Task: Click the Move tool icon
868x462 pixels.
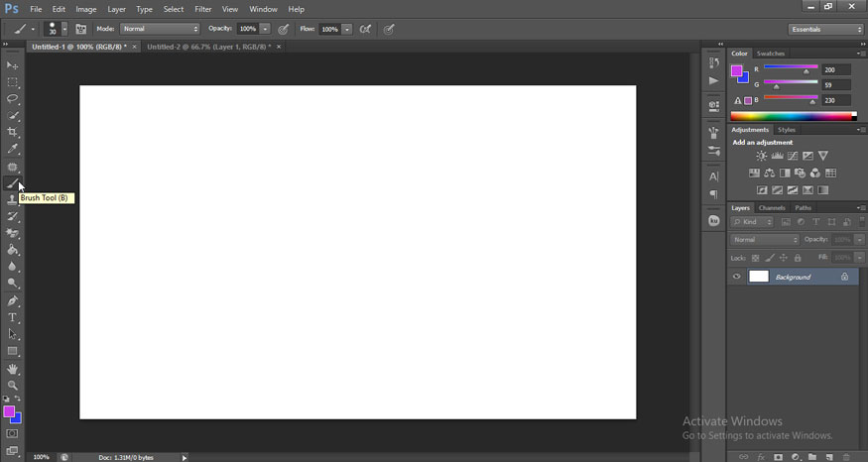Action: [x=13, y=65]
